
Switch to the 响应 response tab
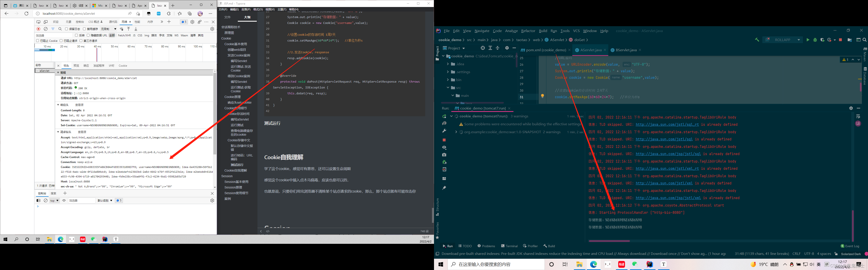[86, 66]
